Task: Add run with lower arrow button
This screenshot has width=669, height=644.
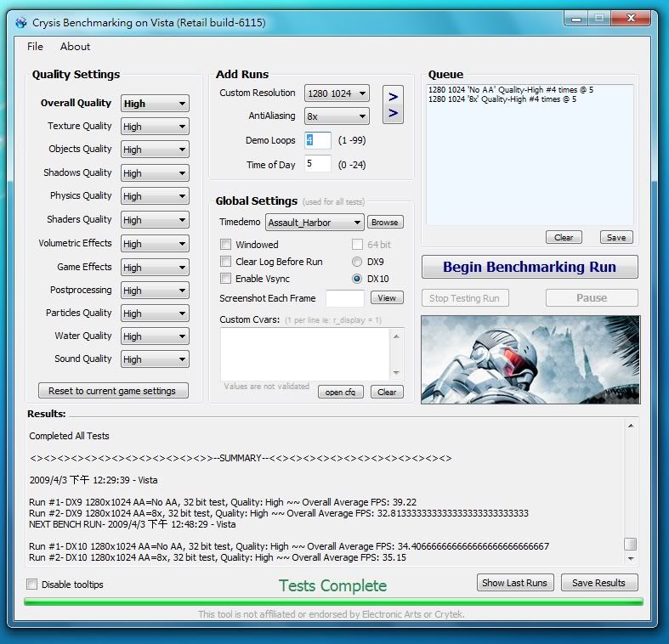Action: coord(393,113)
